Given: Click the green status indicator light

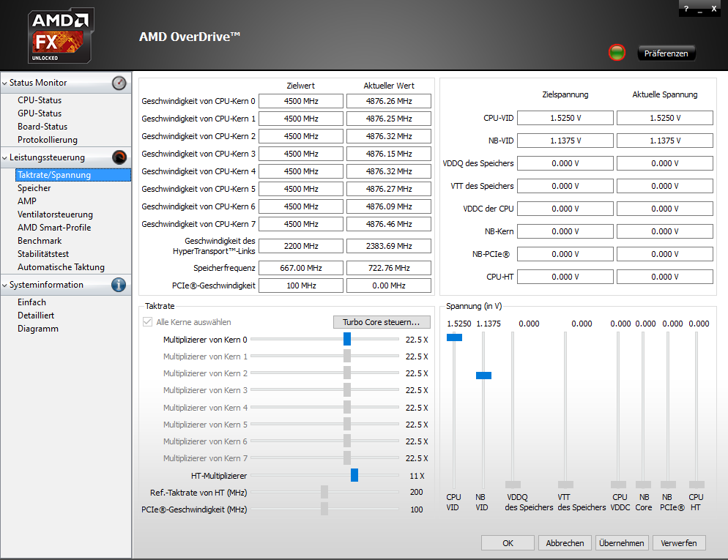Looking at the screenshot, I should pyautogui.click(x=617, y=53).
